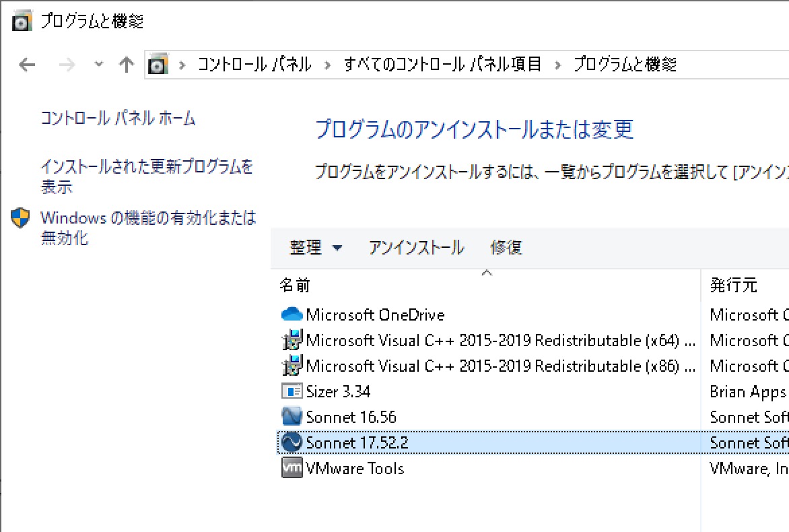Click publisher cell of Microsoft OneDrive
789x532 pixels.
coord(749,315)
